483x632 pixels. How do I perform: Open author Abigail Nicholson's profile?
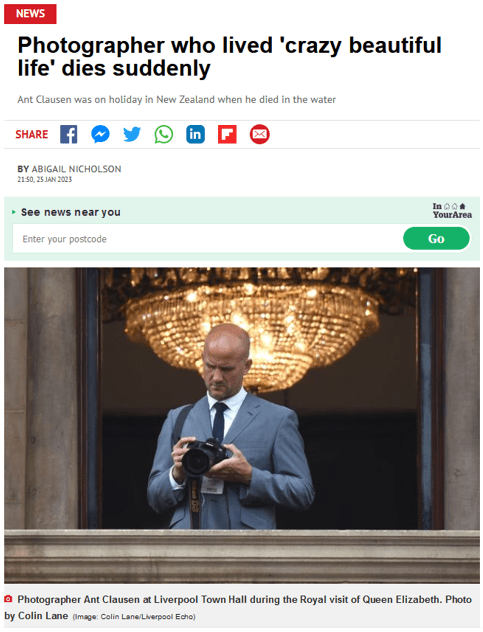pyautogui.click(x=76, y=169)
